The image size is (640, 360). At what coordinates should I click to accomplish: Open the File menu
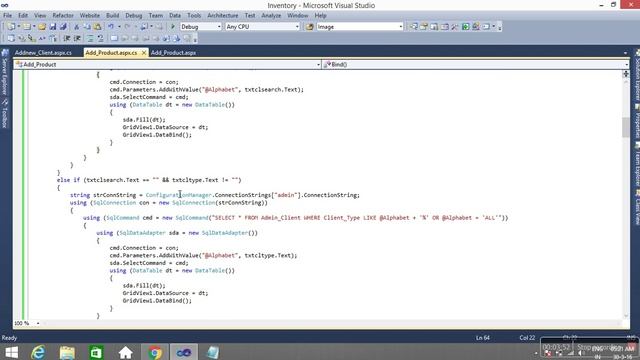click(7, 16)
